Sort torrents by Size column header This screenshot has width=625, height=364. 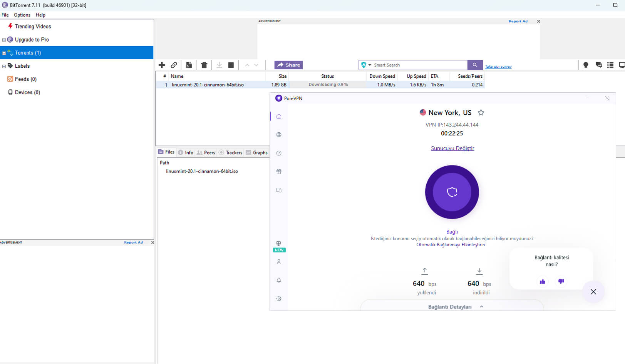point(277,76)
